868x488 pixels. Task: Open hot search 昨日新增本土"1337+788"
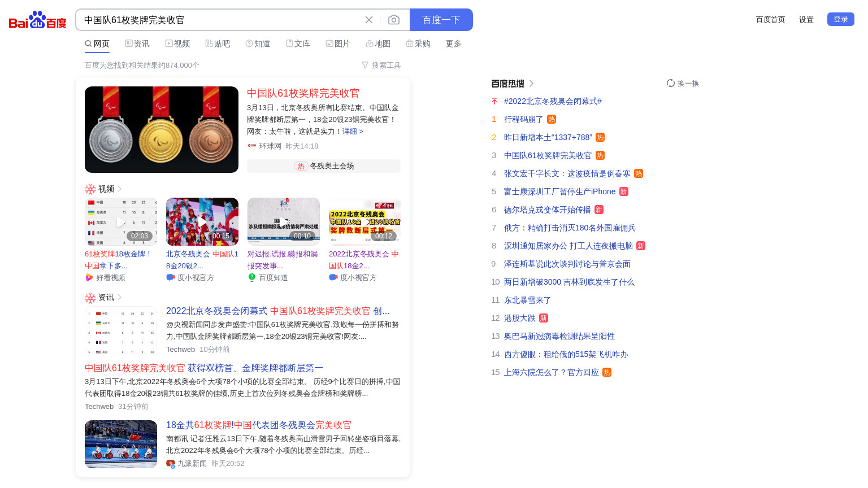click(x=548, y=137)
